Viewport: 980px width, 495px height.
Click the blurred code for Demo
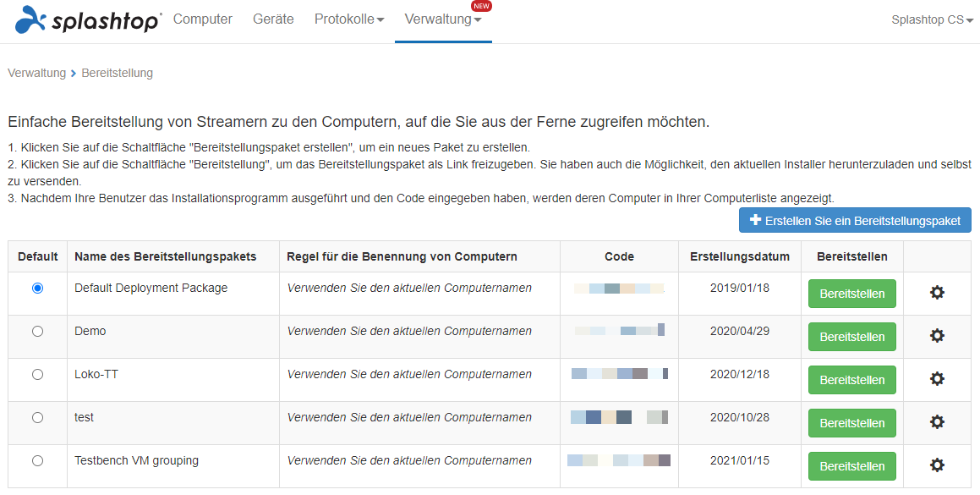point(620,330)
